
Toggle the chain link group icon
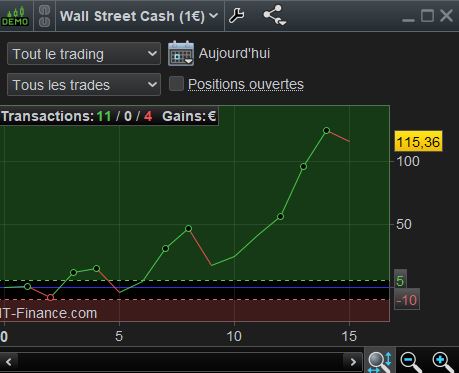pyautogui.click(x=44, y=16)
